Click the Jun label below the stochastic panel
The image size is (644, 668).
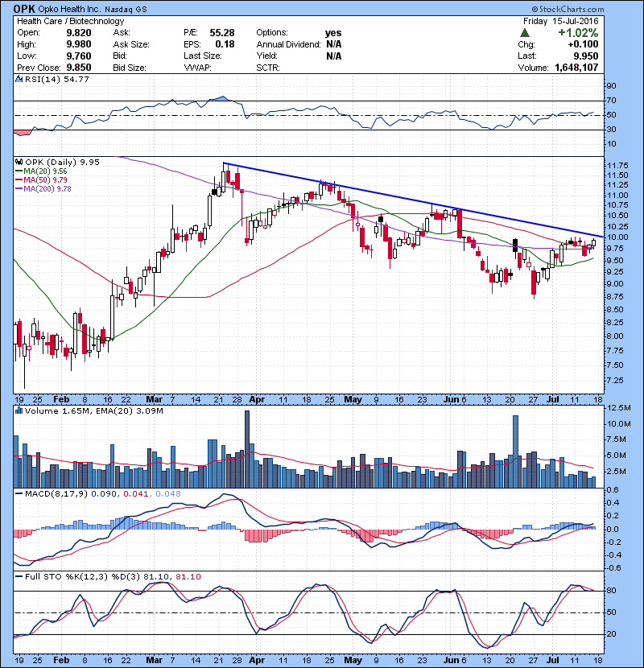[x=451, y=660]
